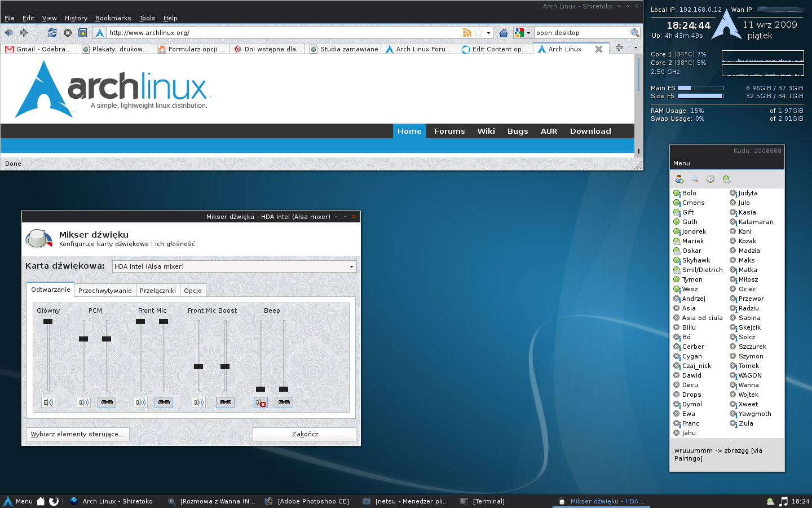
Task: Toggle the PCM channel link button
Action: (x=107, y=402)
